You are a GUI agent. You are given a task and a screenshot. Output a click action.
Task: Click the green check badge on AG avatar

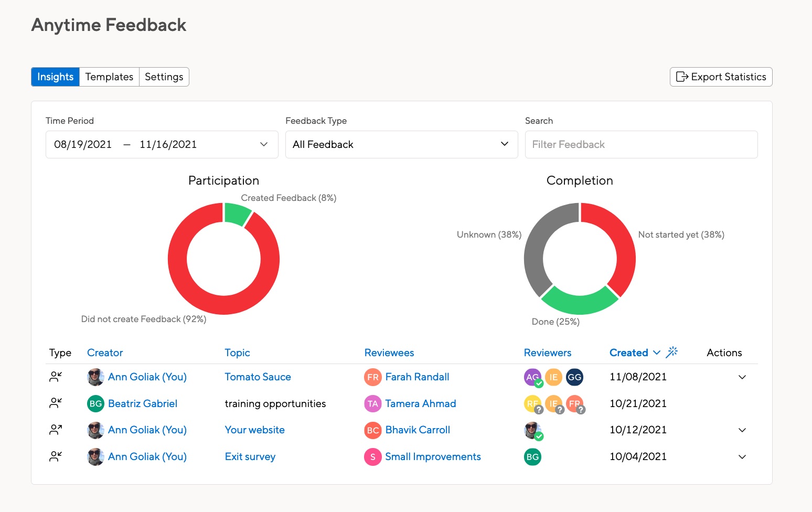coord(539,382)
